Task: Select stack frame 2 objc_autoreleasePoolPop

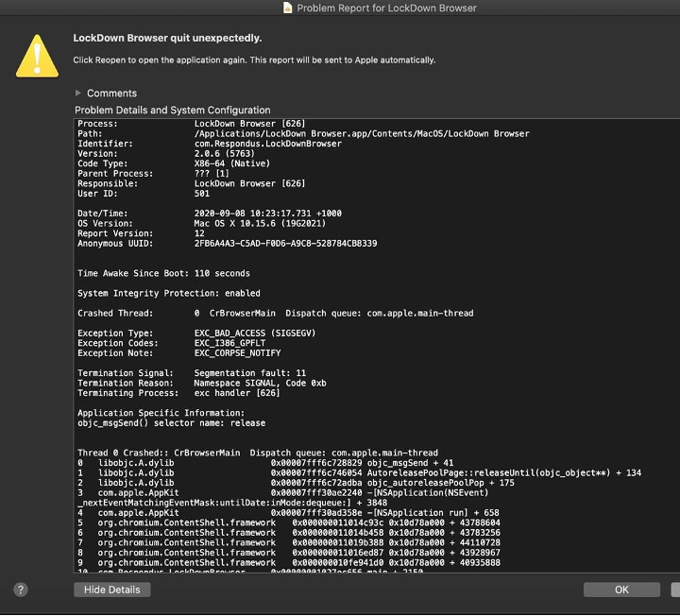Action: 296,483
